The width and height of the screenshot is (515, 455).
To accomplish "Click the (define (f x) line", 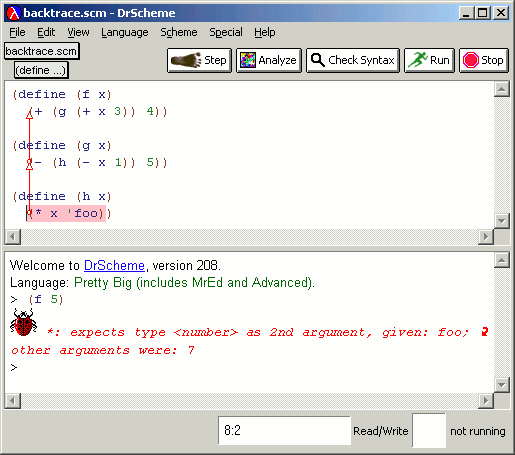I will click(62, 94).
